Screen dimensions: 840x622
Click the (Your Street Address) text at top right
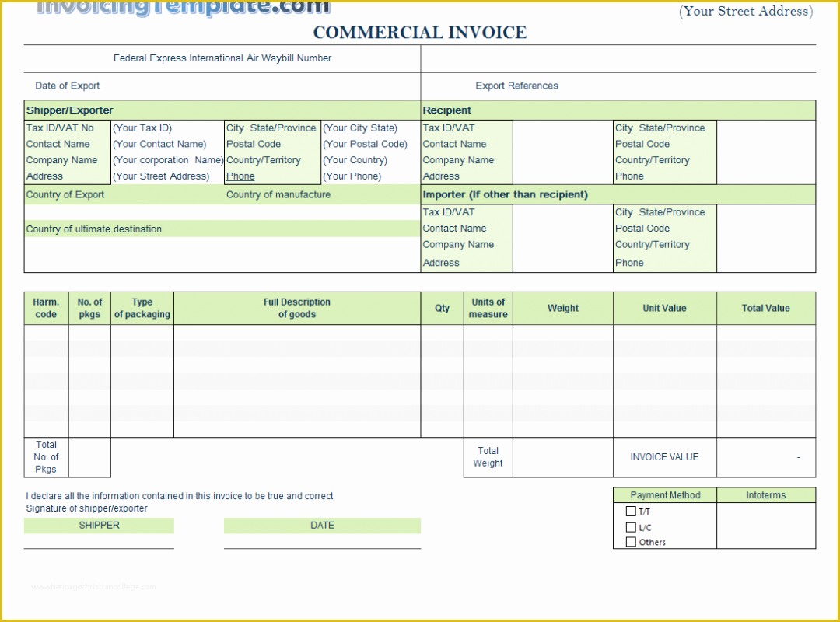(746, 11)
